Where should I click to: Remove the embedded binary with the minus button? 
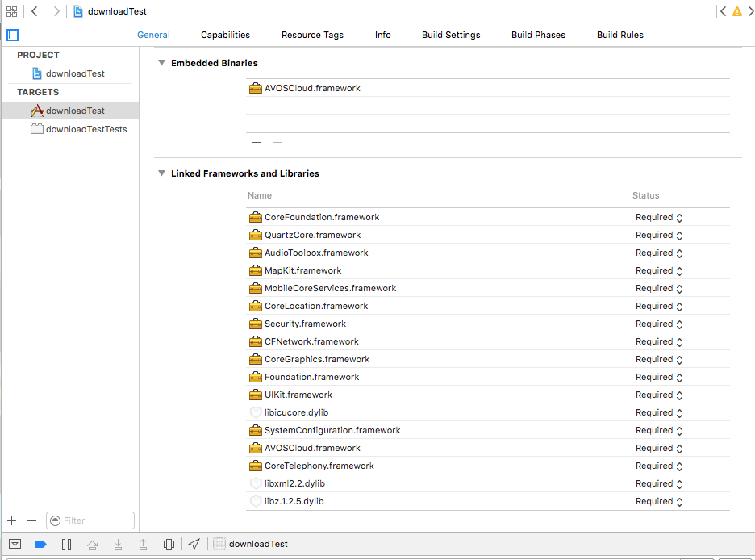point(277,143)
